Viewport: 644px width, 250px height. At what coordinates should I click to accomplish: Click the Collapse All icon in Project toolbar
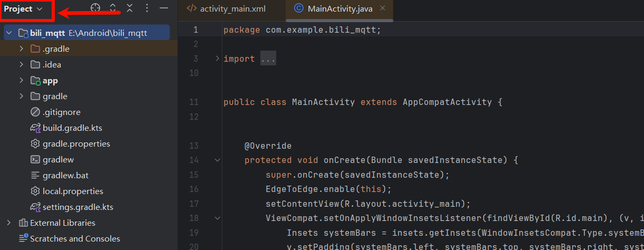(x=130, y=8)
